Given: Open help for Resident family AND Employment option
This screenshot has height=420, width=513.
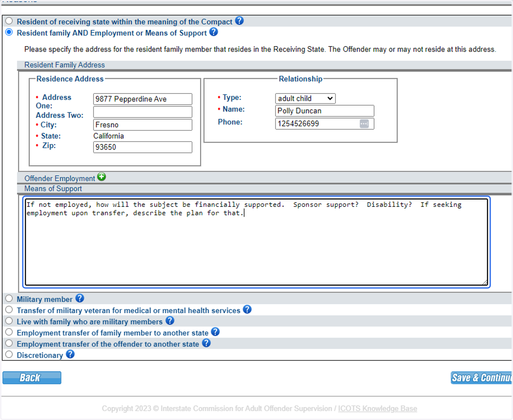Looking at the screenshot, I should (214, 32).
